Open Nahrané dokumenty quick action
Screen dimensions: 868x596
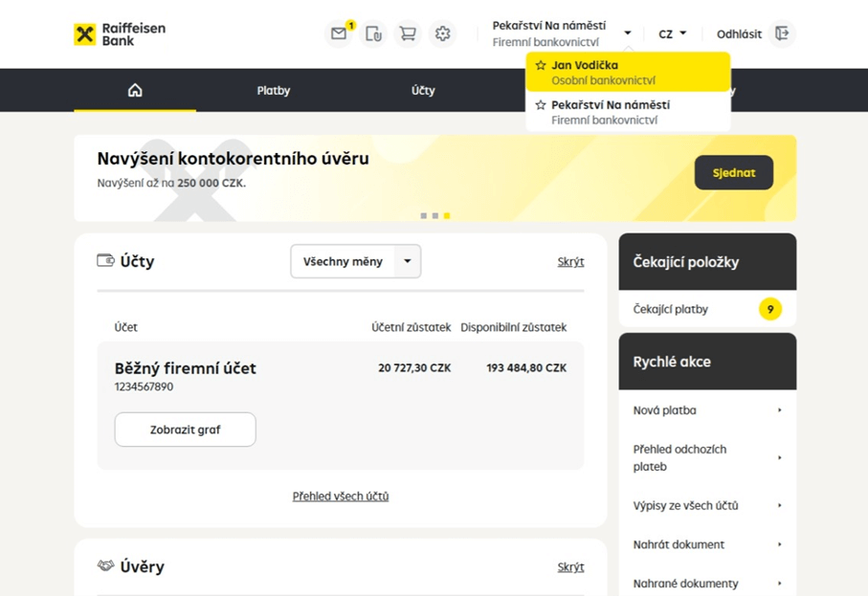click(x=707, y=584)
